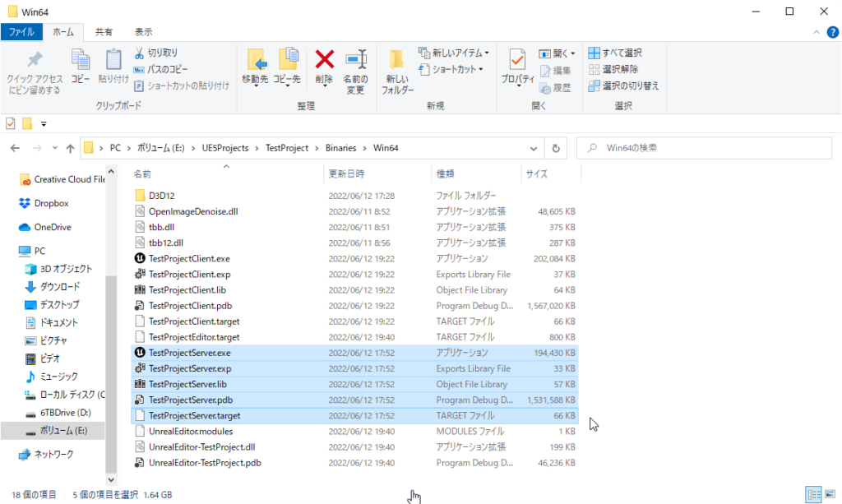Click the Paste (貼り付け) ribbon icon
The width and height of the screenshot is (842, 504).
tap(113, 60)
